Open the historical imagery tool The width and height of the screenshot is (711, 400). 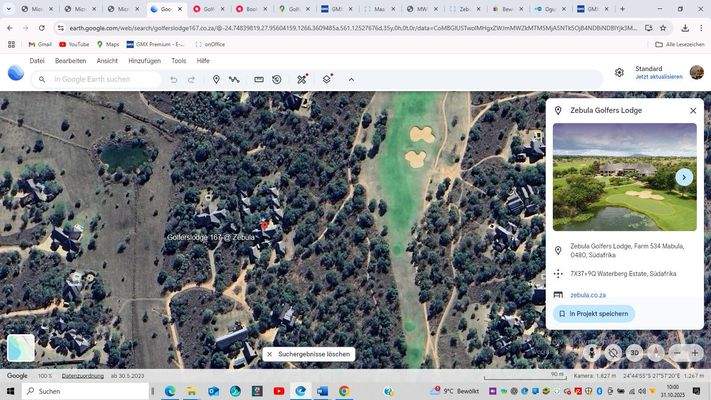point(277,79)
